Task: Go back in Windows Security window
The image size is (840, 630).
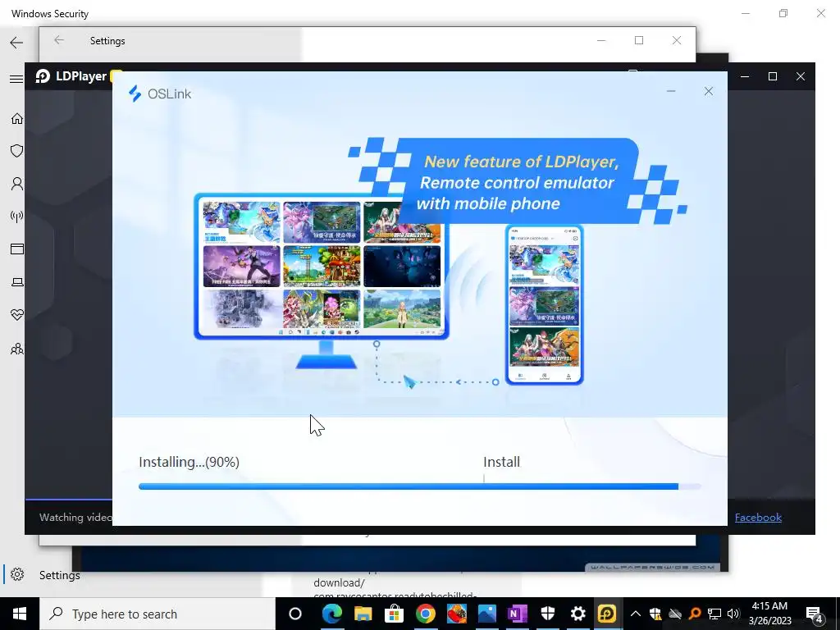Action: click(x=16, y=43)
